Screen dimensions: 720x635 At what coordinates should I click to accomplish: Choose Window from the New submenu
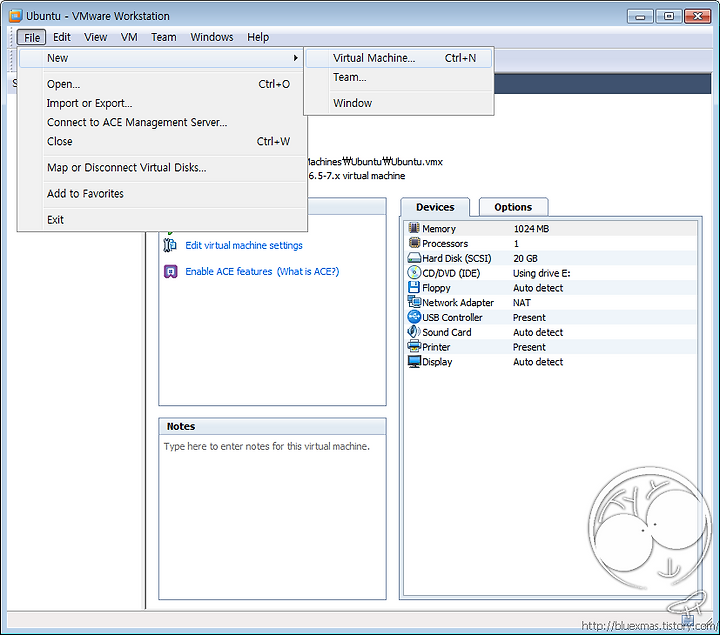click(399, 103)
